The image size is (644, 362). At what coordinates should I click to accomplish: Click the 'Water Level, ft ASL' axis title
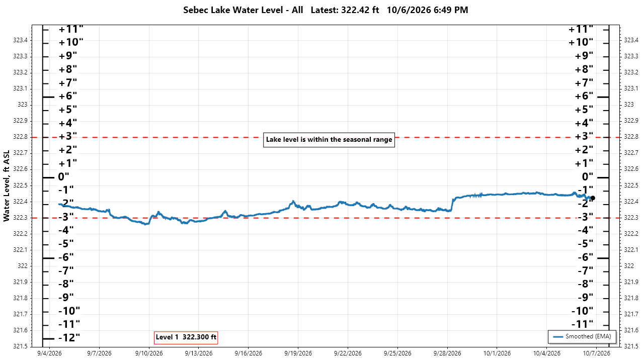(x=7, y=186)
